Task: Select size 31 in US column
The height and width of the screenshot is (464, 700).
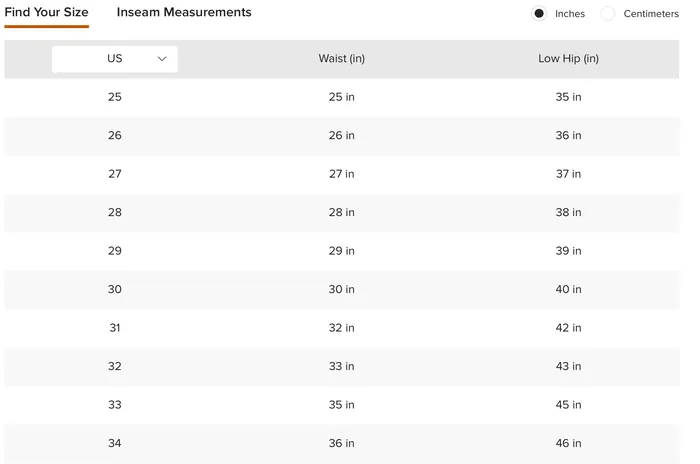Action: click(115, 328)
